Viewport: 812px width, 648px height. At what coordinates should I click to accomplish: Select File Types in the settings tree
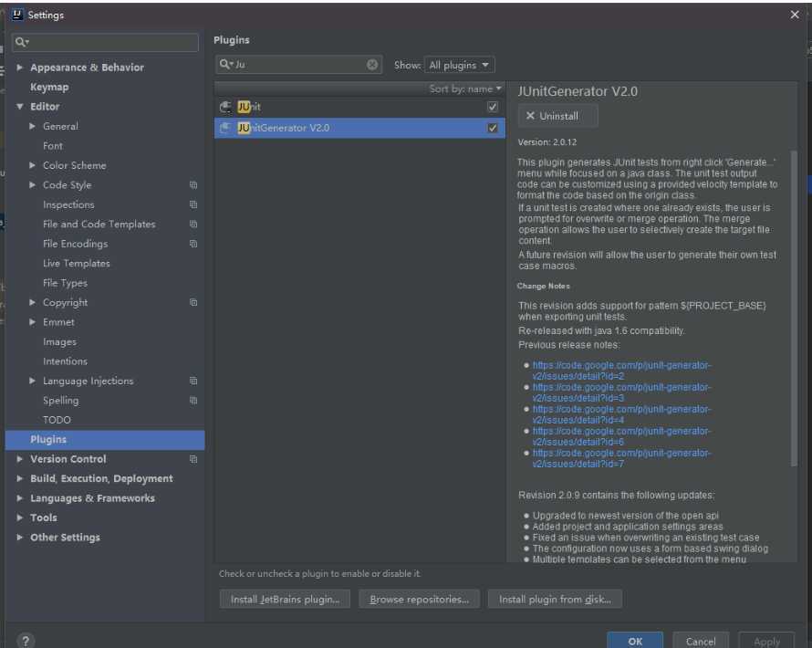click(66, 283)
